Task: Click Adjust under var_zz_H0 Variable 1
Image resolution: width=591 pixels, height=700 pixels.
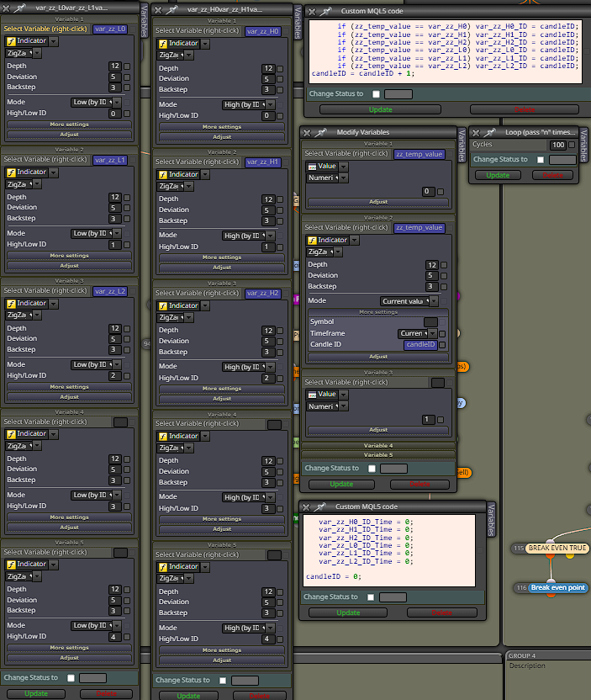Action: (x=222, y=137)
